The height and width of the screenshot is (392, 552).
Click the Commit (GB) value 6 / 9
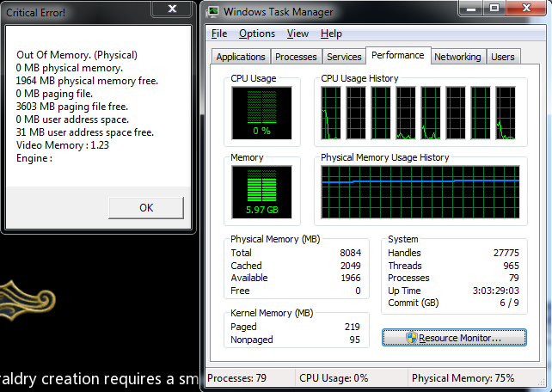pyautogui.click(x=509, y=303)
